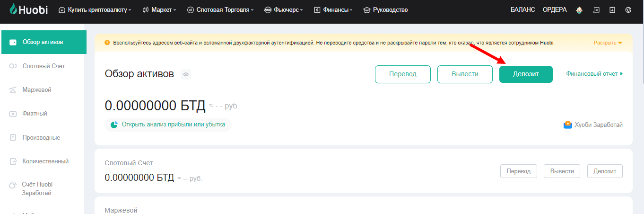Click the download app icon
Screen dimensions: 644x214
tap(612, 10)
